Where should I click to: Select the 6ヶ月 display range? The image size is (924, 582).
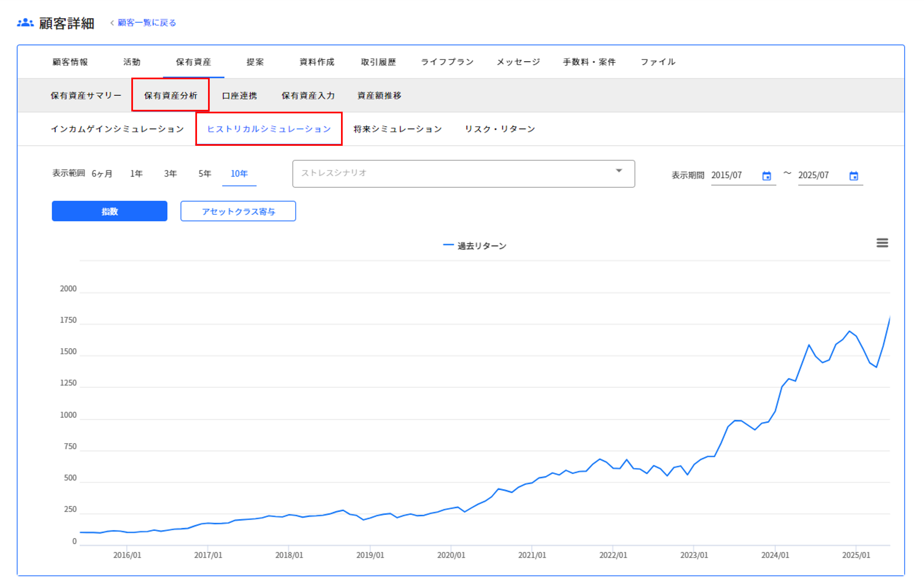pyautogui.click(x=102, y=174)
